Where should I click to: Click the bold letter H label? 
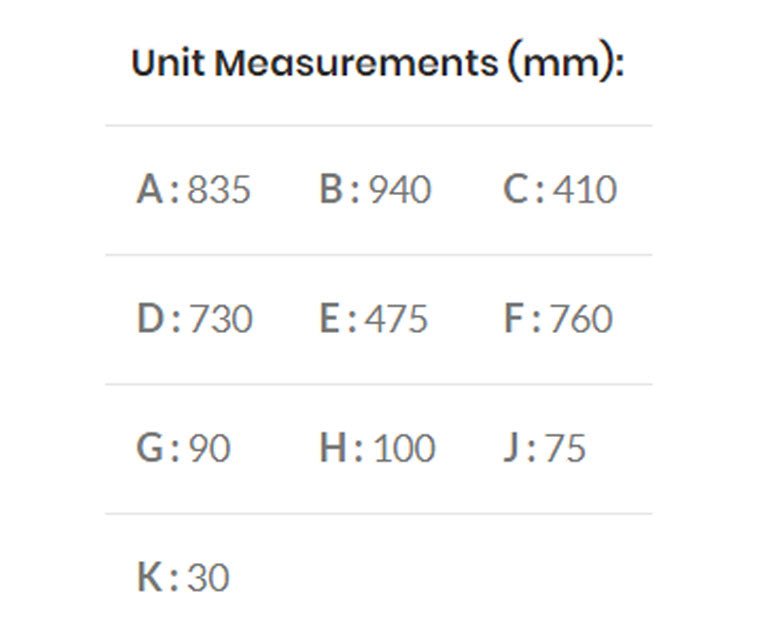pyautogui.click(x=335, y=448)
